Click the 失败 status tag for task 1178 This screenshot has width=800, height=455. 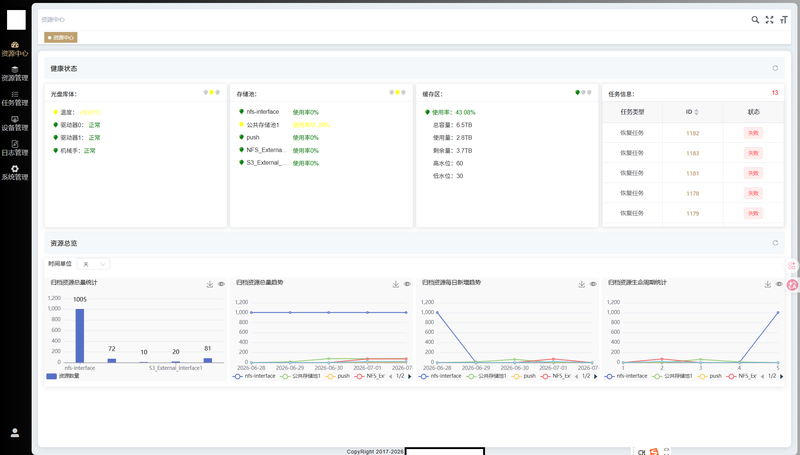point(753,193)
